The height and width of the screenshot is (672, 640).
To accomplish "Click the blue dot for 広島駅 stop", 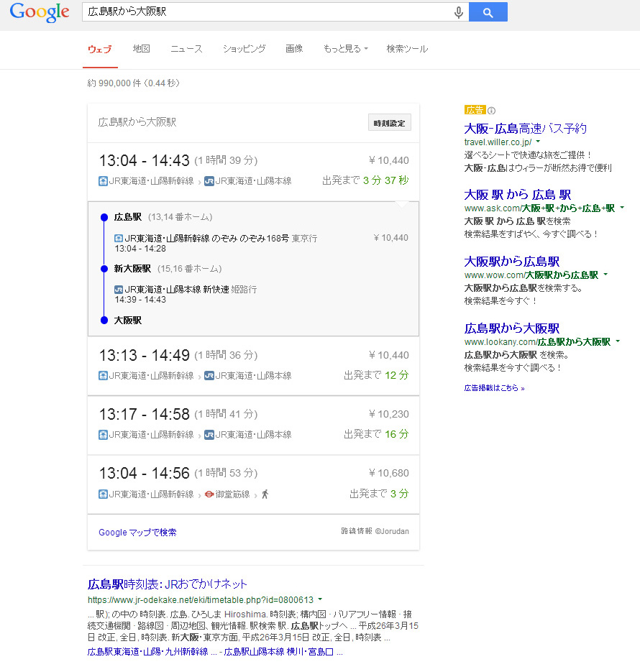I will [104, 217].
